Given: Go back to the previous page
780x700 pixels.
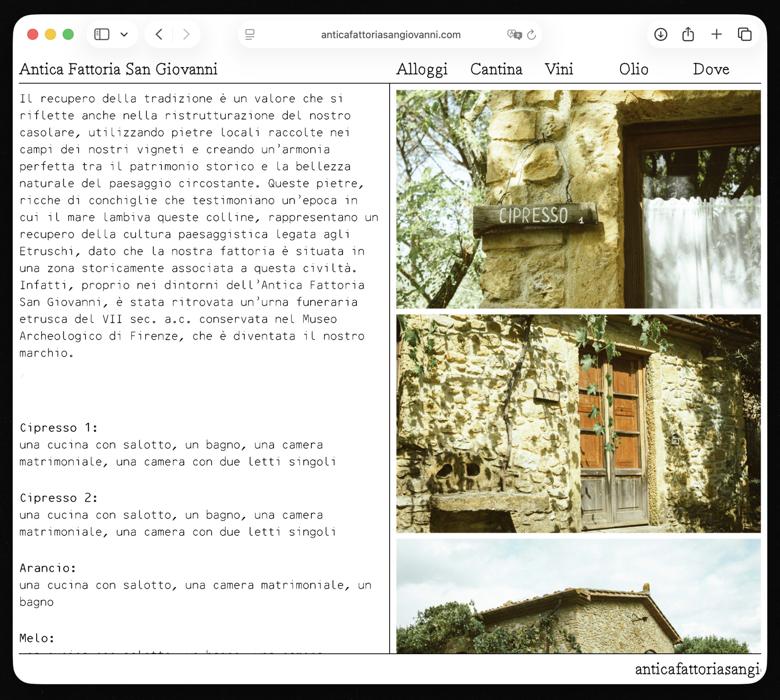Looking at the screenshot, I should (159, 34).
